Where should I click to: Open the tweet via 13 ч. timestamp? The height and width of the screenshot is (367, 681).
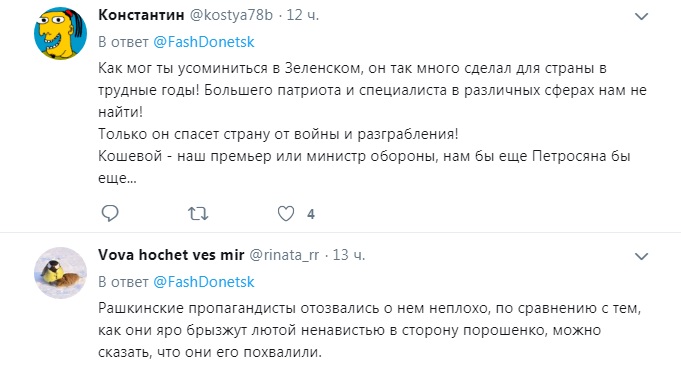(349, 255)
